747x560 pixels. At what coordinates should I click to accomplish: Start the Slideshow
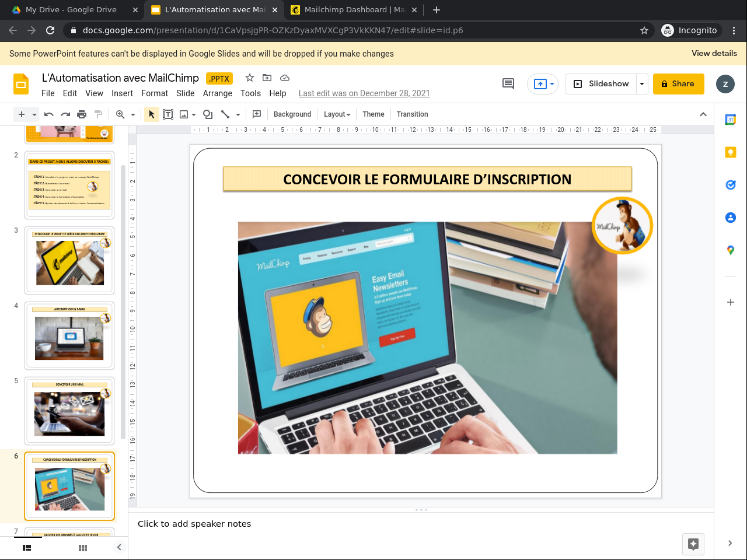601,84
